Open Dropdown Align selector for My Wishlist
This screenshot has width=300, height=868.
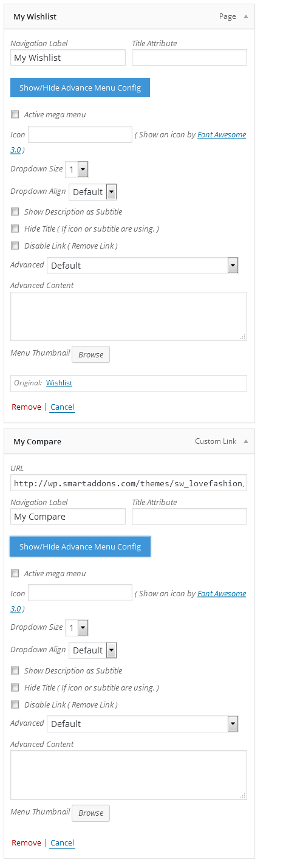pyautogui.click(x=93, y=192)
